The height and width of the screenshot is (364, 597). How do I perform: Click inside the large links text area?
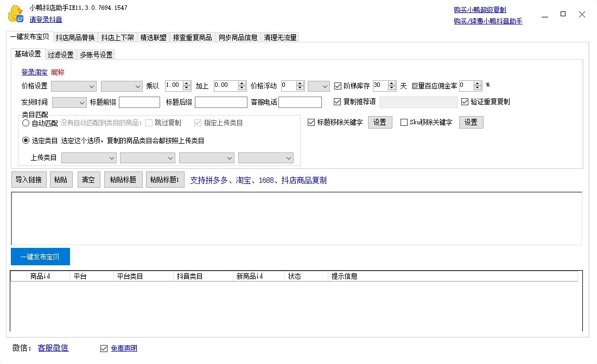(296, 219)
